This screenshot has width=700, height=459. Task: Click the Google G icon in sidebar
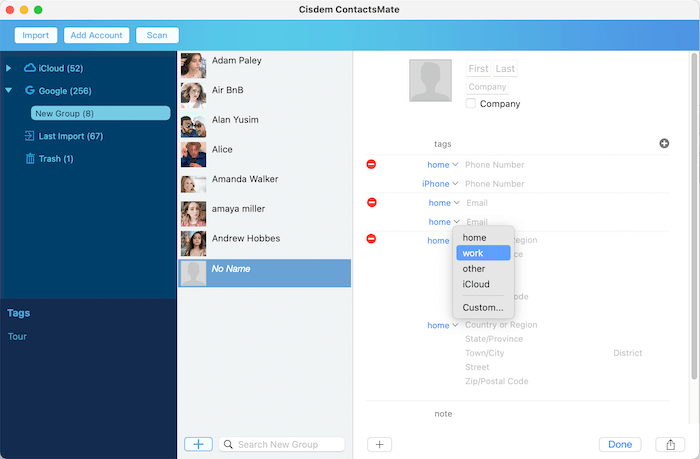pos(30,90)
